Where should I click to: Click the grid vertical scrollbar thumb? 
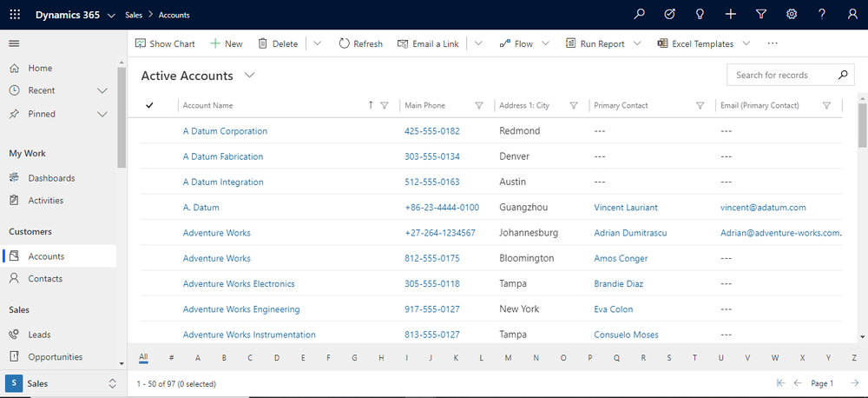[863, 125]
